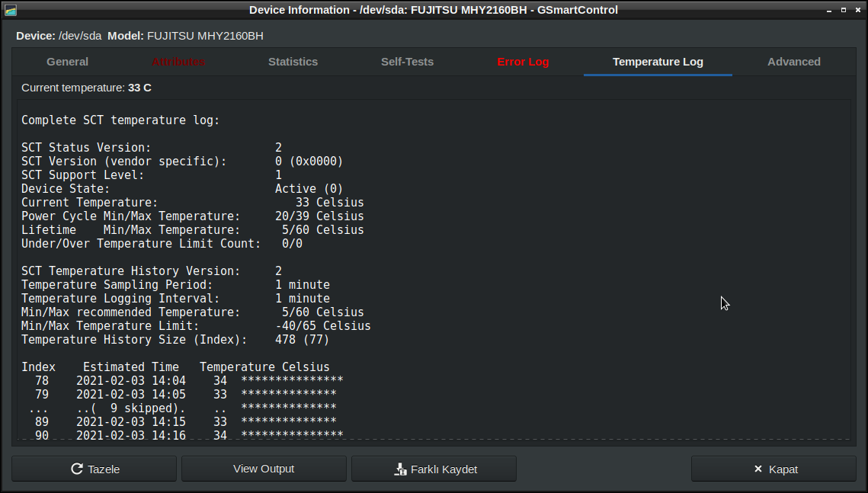Minimize the GSmartControl window
868x493 pixels.
[828, 10]
